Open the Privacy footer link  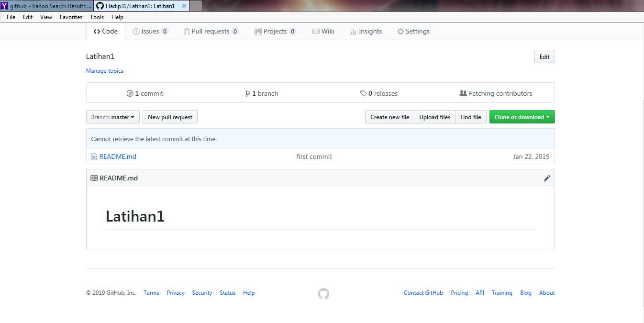click(x=176, y=293)
